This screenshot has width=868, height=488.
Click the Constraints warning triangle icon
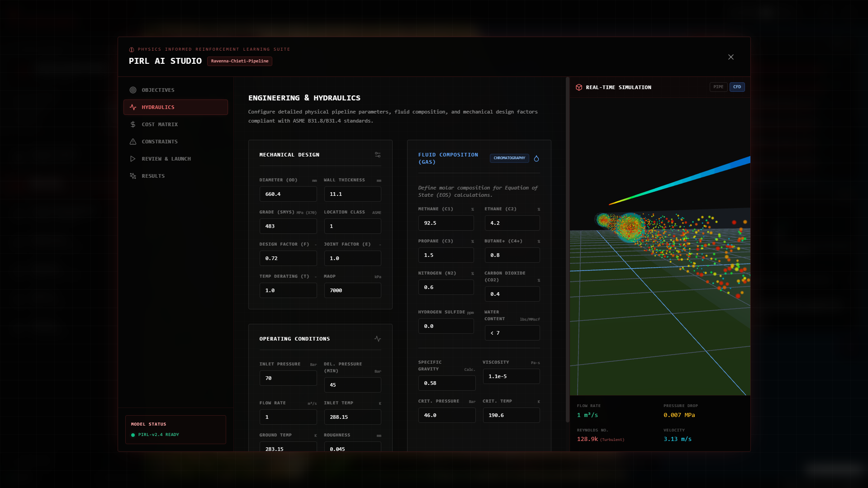pyautogui.click(x=133, y=142)
